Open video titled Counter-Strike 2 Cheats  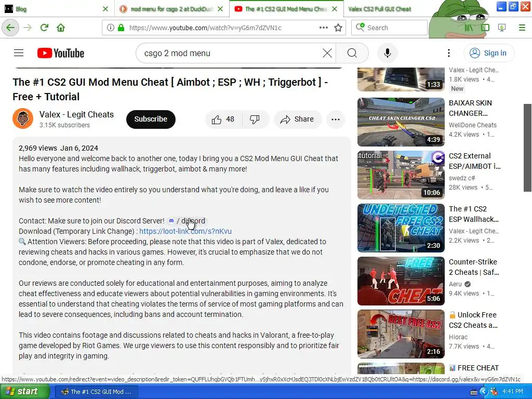474,267
